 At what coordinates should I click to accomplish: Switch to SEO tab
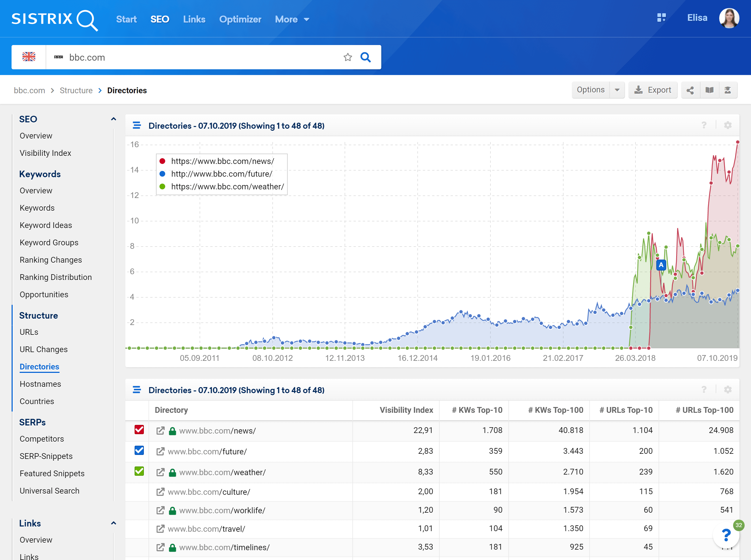click(x=160, y=19)
